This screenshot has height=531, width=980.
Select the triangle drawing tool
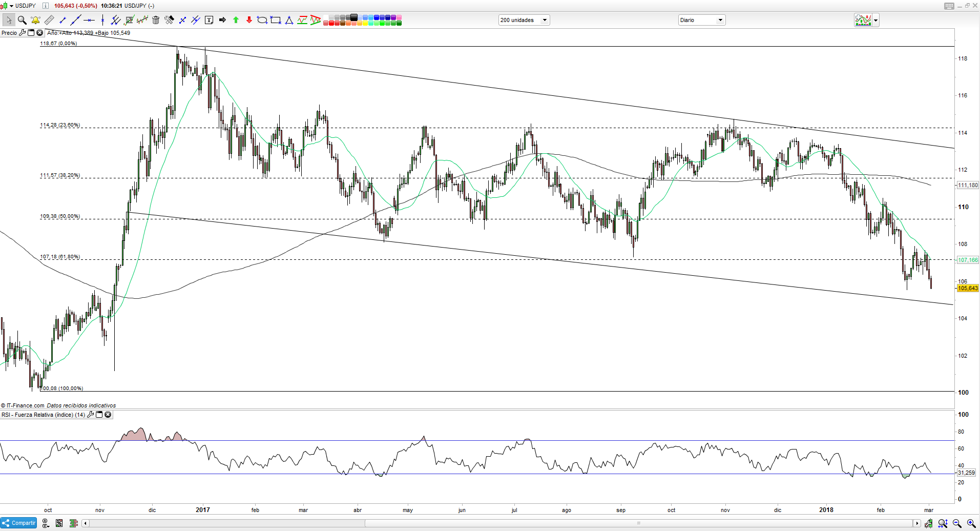289,20
